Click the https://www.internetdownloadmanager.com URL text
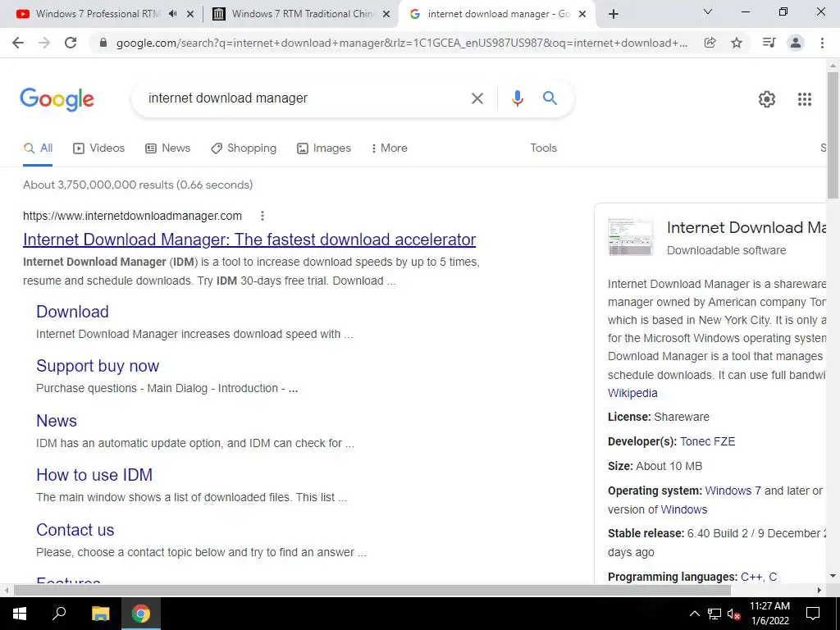The width and height of the screenshot is (840, 630). click(x=132, y=216)
